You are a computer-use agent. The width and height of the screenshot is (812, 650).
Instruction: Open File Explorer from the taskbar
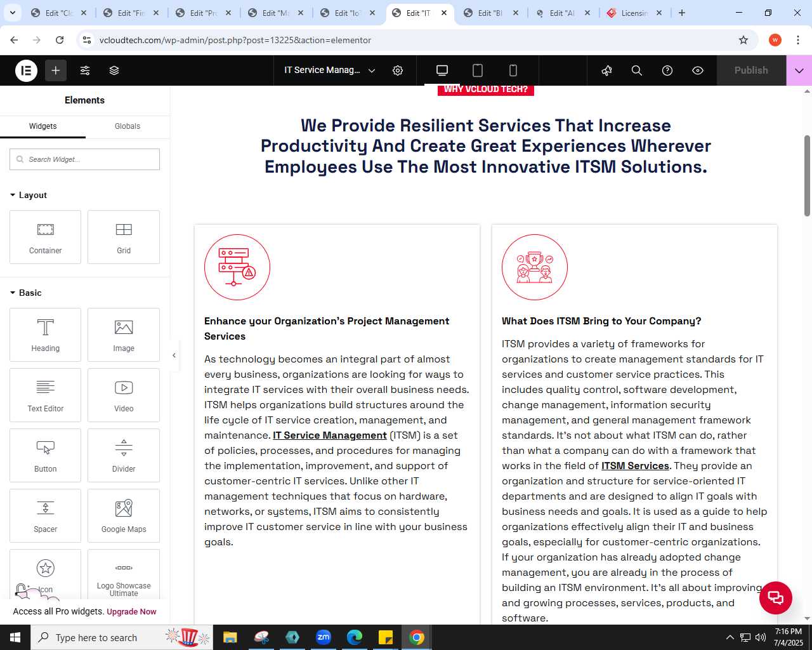[230, 637]
